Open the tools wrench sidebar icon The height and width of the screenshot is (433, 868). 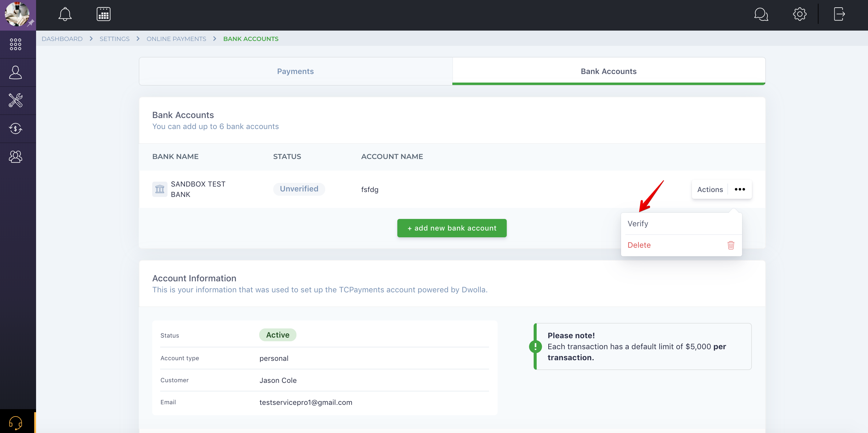click(x=16, y=100)
